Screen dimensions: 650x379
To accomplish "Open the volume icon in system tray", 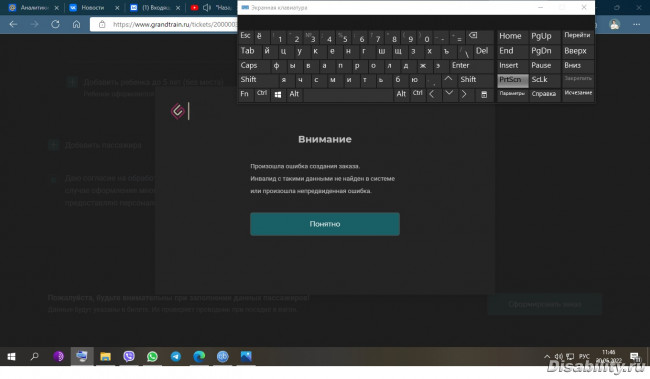I will coord(558,357).
